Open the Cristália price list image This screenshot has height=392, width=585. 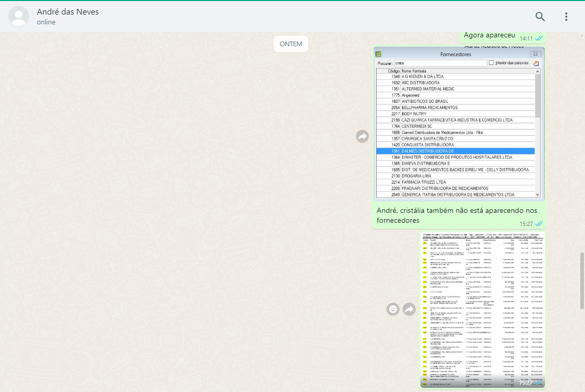click(x=483, y=309)
